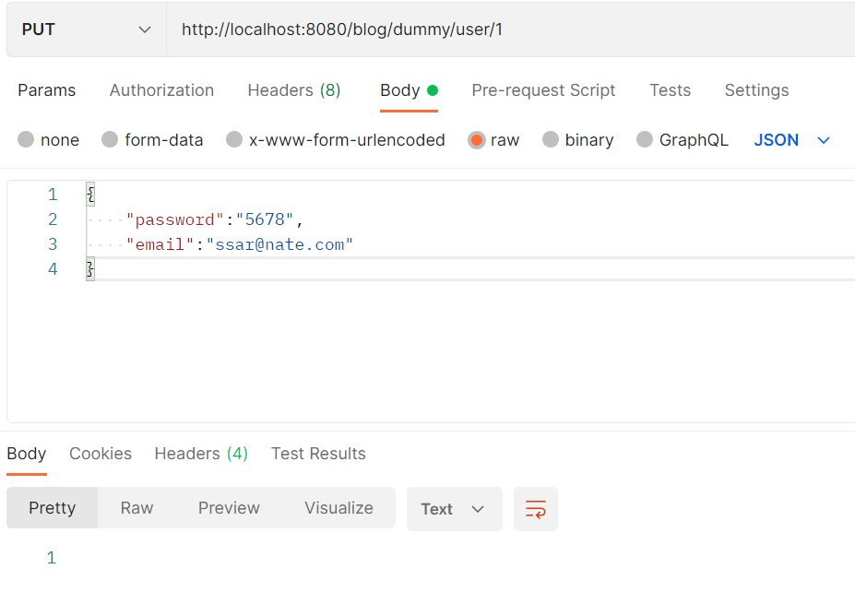Viewport: 855px width, 616px height.
Task: Click the request URL field
Action: [x=510, y=30]
